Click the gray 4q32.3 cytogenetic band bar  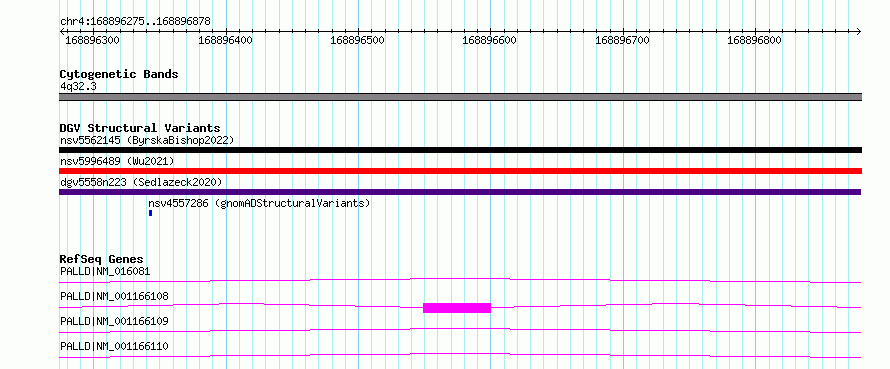[x=460, y=97]
